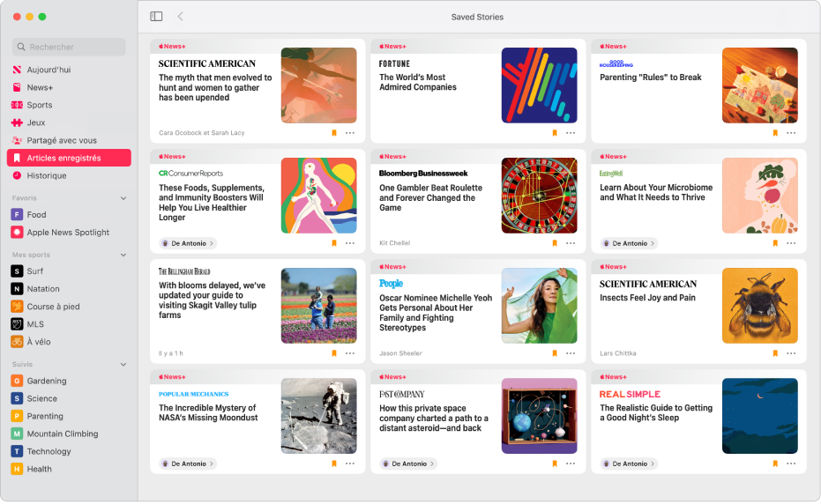Open more options for asteroid company story
821x504 pixels.
(571, 463)
